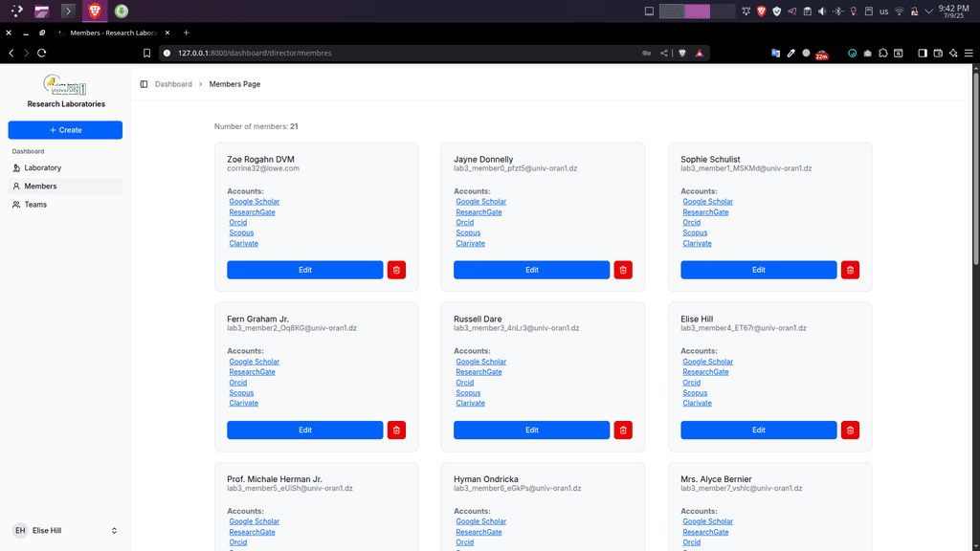Open the Create dropdown button

65,130
